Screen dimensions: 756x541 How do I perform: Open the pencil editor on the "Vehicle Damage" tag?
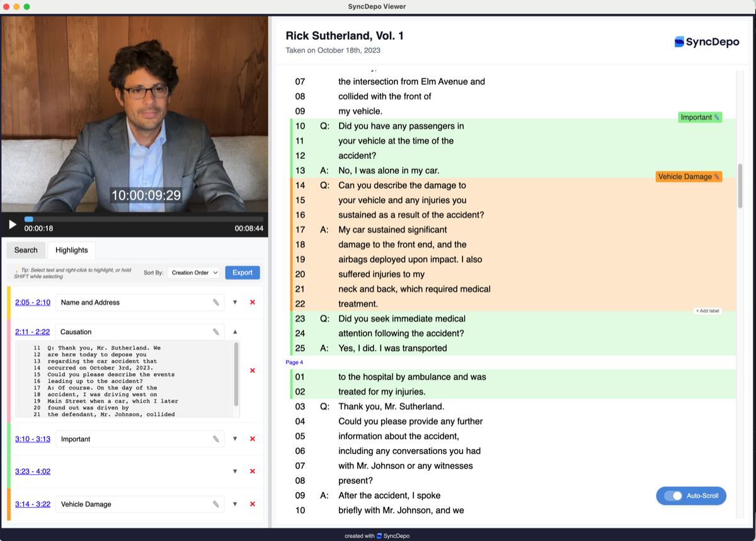[x=717, y=177]
